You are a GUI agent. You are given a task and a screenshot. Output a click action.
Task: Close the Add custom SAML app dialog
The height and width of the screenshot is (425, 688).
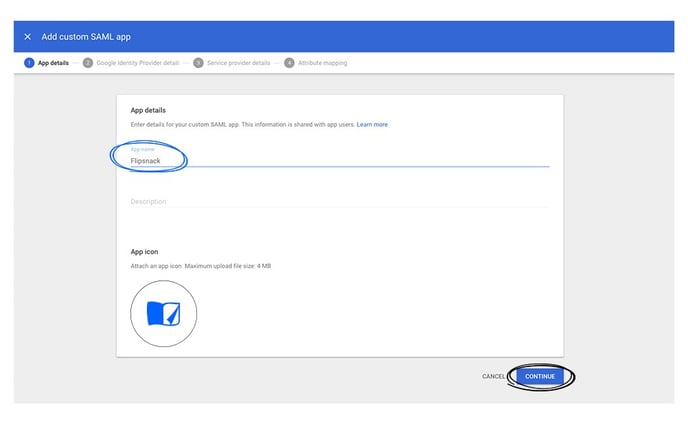[28, 37]
